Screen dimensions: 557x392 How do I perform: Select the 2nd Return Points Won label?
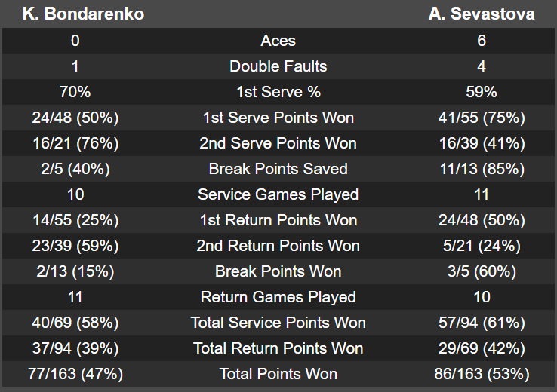(x=278, y=246)
